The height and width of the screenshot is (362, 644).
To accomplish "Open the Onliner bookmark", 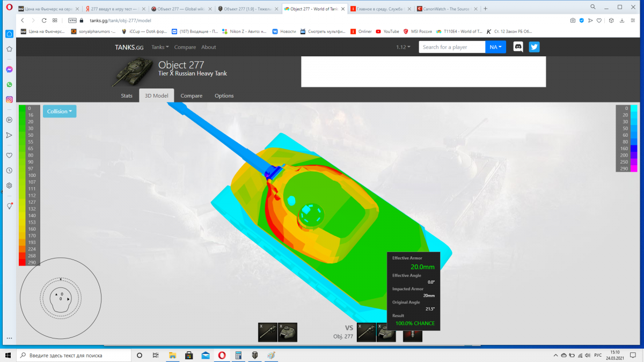I will coord(361,32).
